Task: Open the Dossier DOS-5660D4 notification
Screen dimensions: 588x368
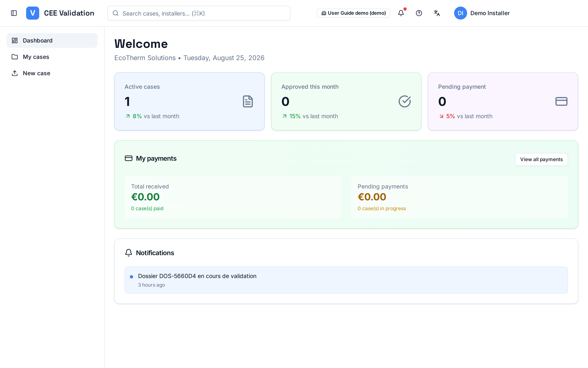Action: coord(346,280)
